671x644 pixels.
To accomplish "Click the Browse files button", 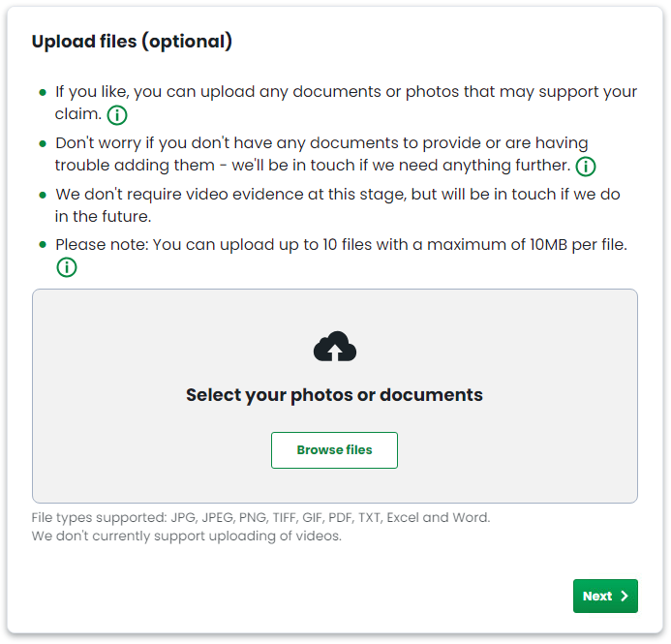I will pyautogui.click(x=334, y=450).
